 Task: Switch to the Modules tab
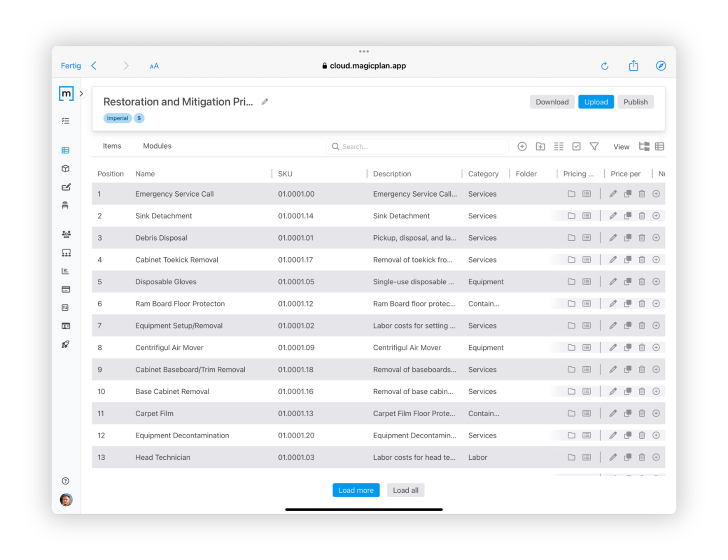coord(157,145)
